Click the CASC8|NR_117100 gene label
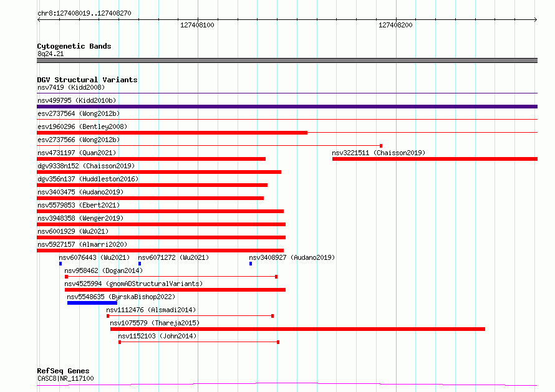Screen dimensions: 555x392 tap(66, 378)
